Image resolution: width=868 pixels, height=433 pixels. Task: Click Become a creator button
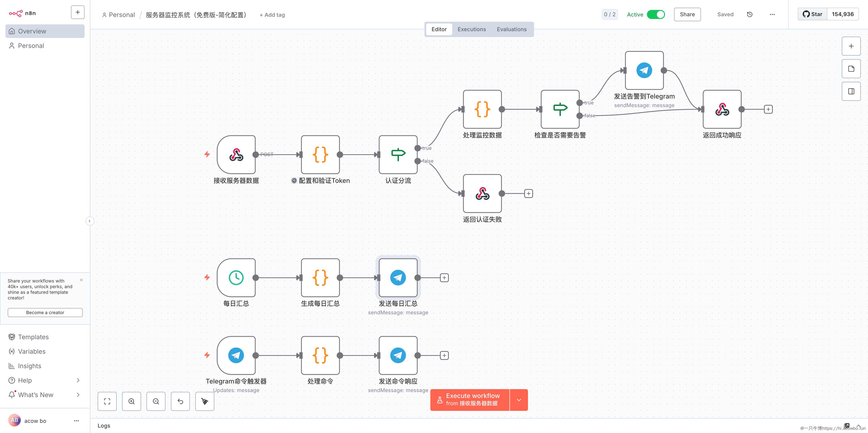click(x=45, y=312)
